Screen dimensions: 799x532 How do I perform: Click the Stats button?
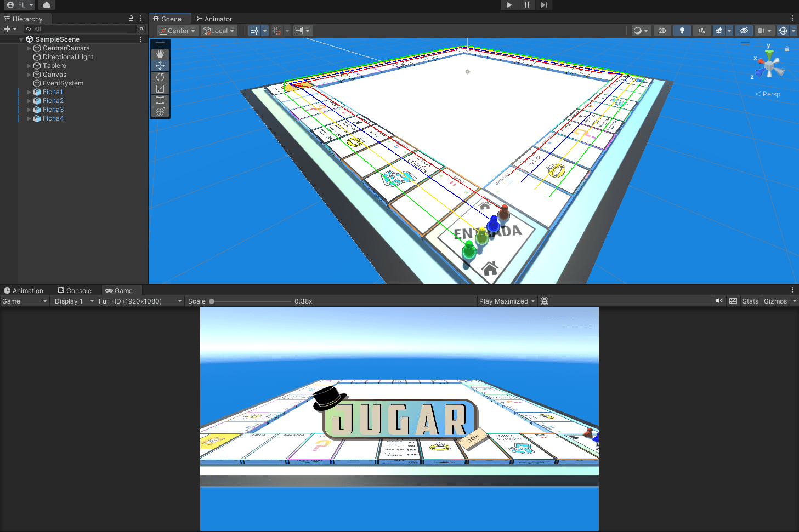tap(750, 301)
